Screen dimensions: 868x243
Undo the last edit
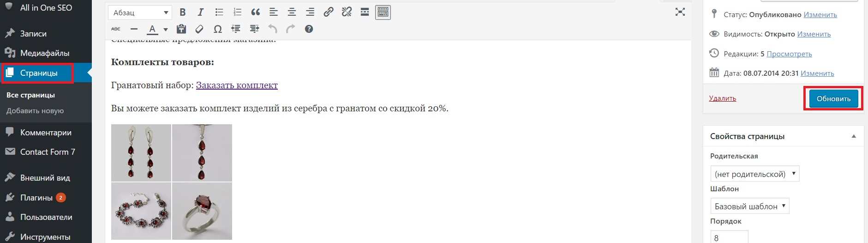point(273,29)
